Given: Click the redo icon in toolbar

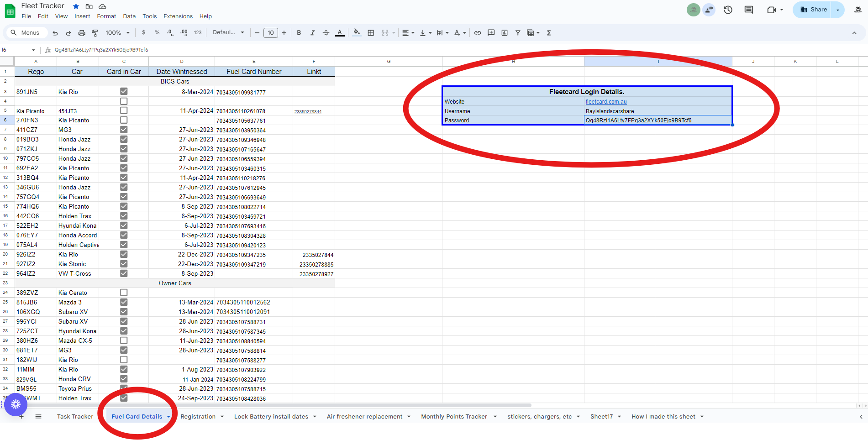Looking at the screenshot, I should [68, 33].
